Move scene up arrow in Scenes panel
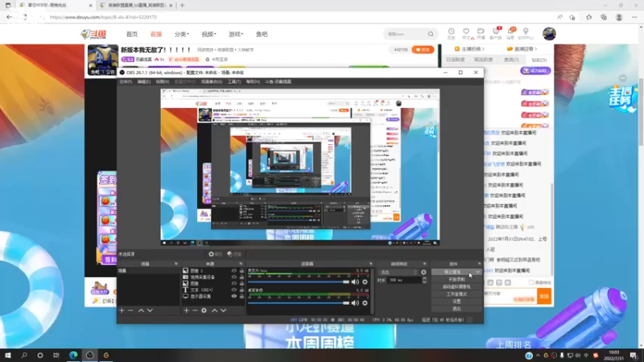 click(x=141, y=311)
